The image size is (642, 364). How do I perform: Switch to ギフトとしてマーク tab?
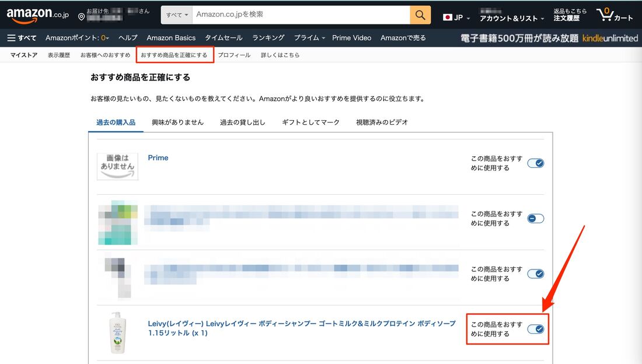310,123
